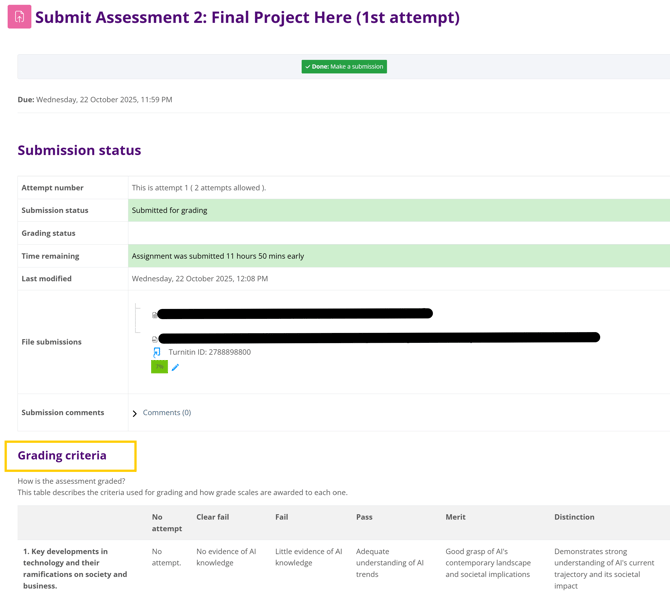Expand the Comments (0) chevron arrow

click(x=135, y=413)
